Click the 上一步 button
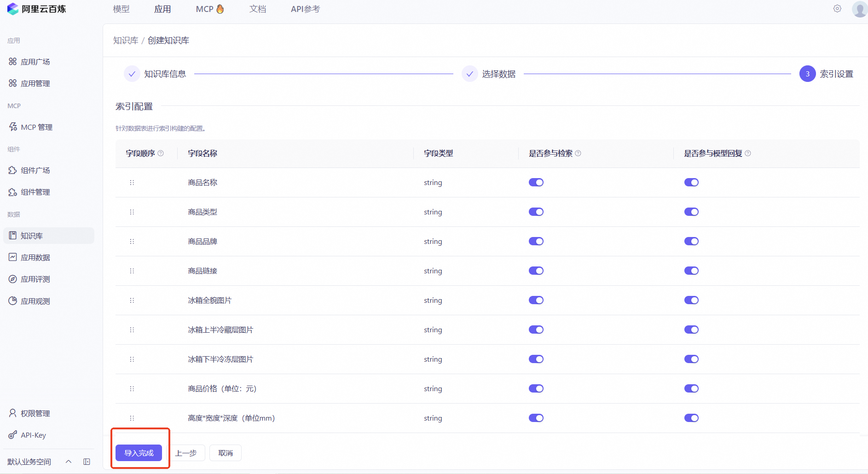Screen dimensions: 868x474 coord(186,453)
